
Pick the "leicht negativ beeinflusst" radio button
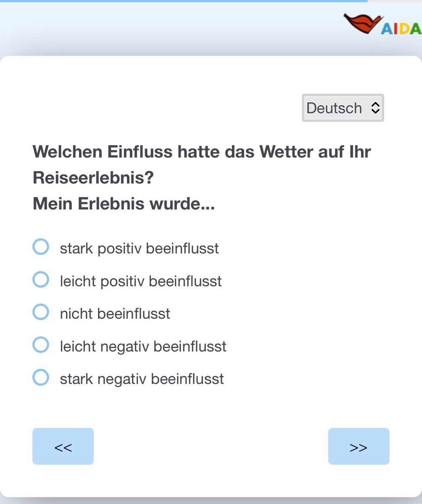pyautogui.click(x=41, y=345)
